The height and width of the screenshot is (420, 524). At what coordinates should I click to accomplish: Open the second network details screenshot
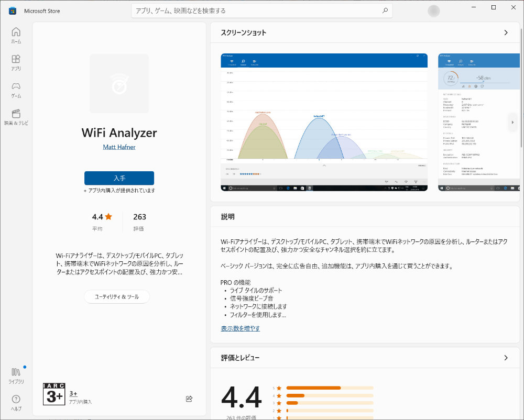479,122
